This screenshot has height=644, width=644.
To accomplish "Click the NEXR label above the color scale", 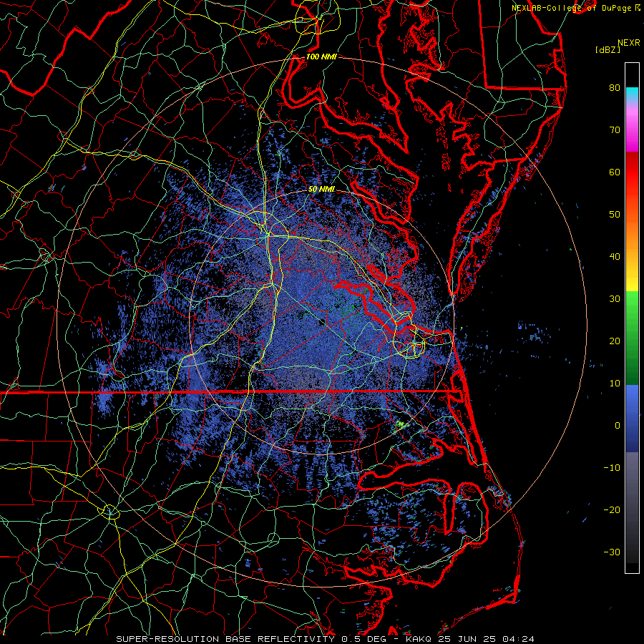I will point(629,43).
